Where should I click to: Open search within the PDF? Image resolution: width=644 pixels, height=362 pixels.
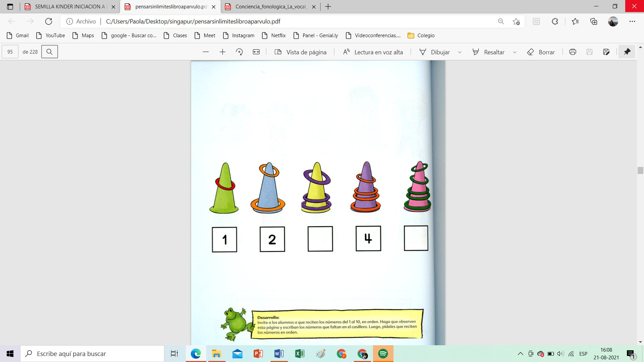(49, 52)
